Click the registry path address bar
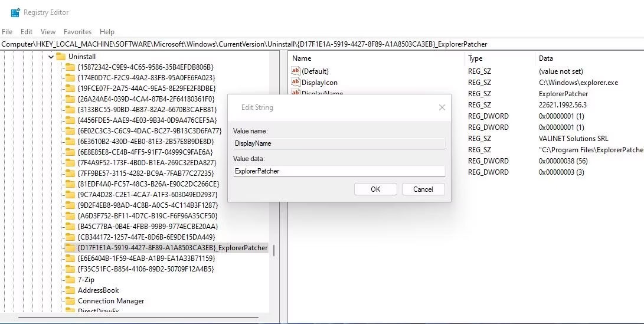This screenshot has height=324, width=644. (322, 44)
